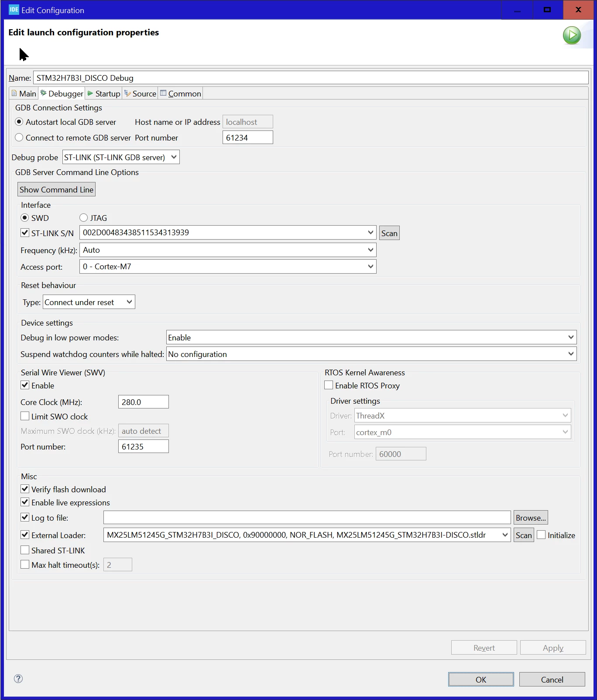Viewport: 597px width, 700px height.
Task: Open the Source tab
Action: tap(140, 93)
